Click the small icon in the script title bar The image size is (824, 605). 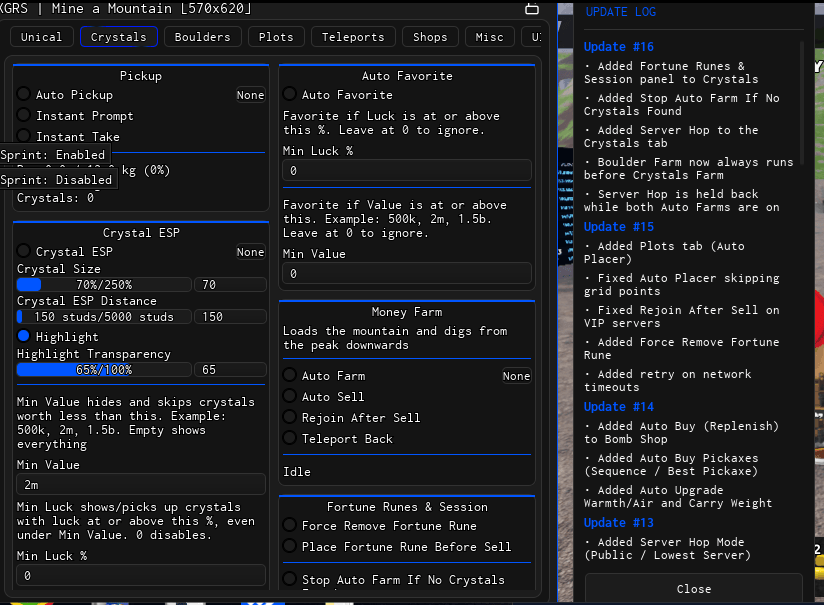tap(532, 9)
